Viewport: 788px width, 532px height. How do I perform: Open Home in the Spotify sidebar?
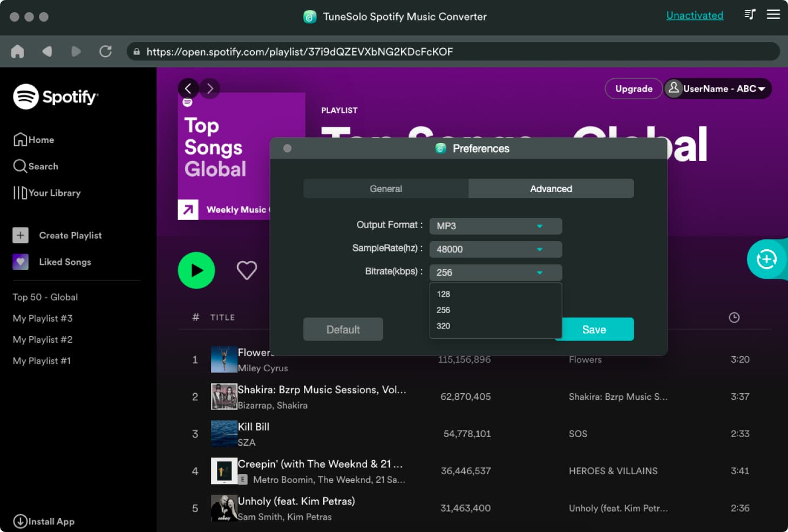33,140
